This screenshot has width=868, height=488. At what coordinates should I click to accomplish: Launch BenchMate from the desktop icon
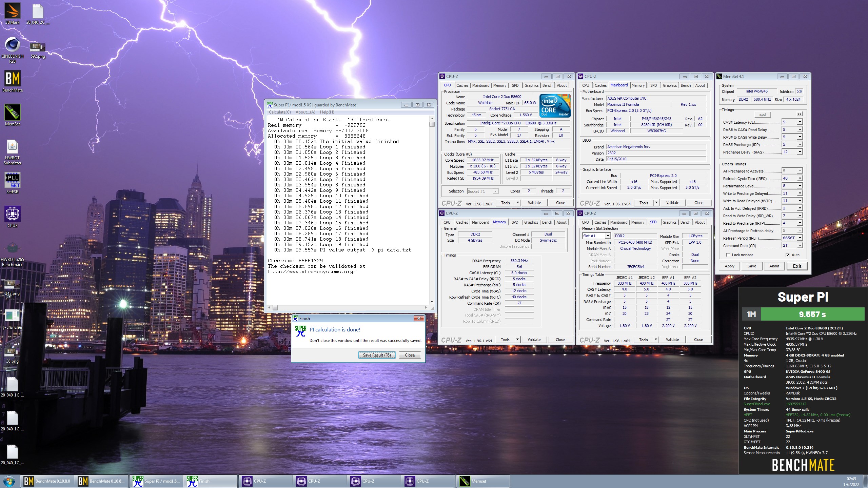click(x=13, y=81)
